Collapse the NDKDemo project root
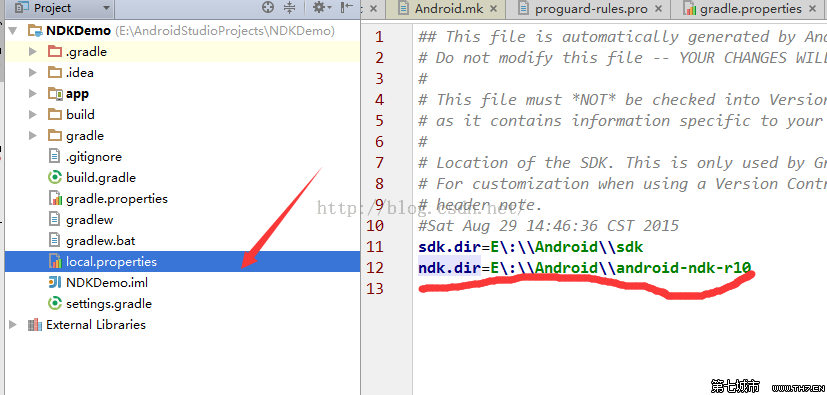 [13, 31]
